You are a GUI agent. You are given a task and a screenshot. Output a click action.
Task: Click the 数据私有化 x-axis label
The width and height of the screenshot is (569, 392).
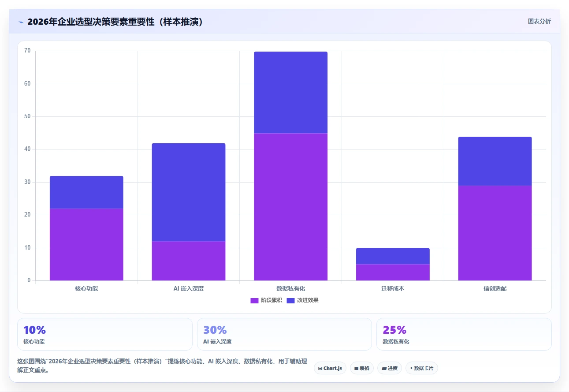coord(291,289)
